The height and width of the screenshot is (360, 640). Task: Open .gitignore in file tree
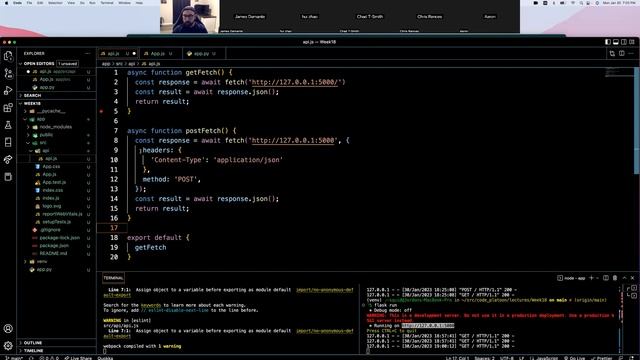click(x=50, y=230)
